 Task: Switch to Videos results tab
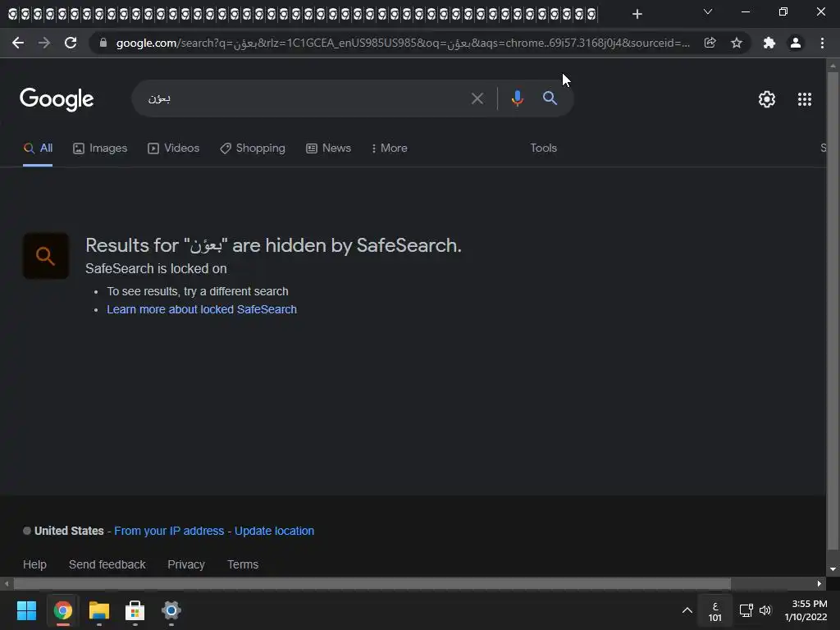(174, 148)
